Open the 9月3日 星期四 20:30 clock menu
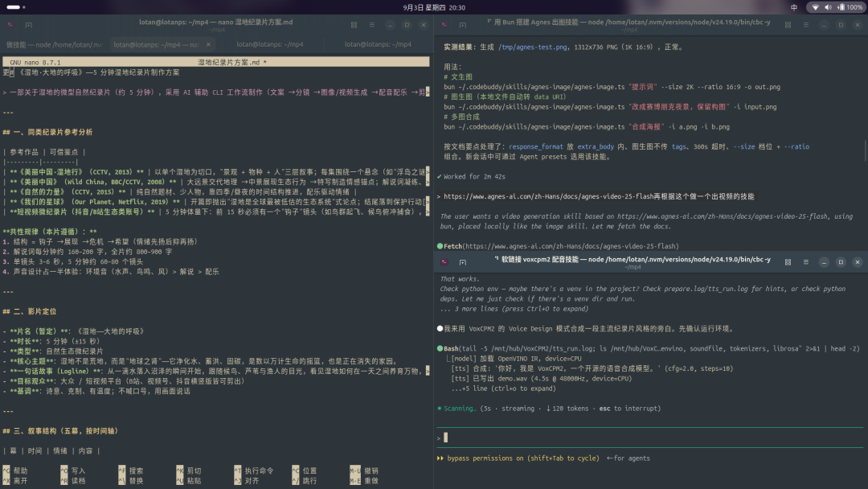Screen dimensions: 868x489 click(x=434, y=7)
